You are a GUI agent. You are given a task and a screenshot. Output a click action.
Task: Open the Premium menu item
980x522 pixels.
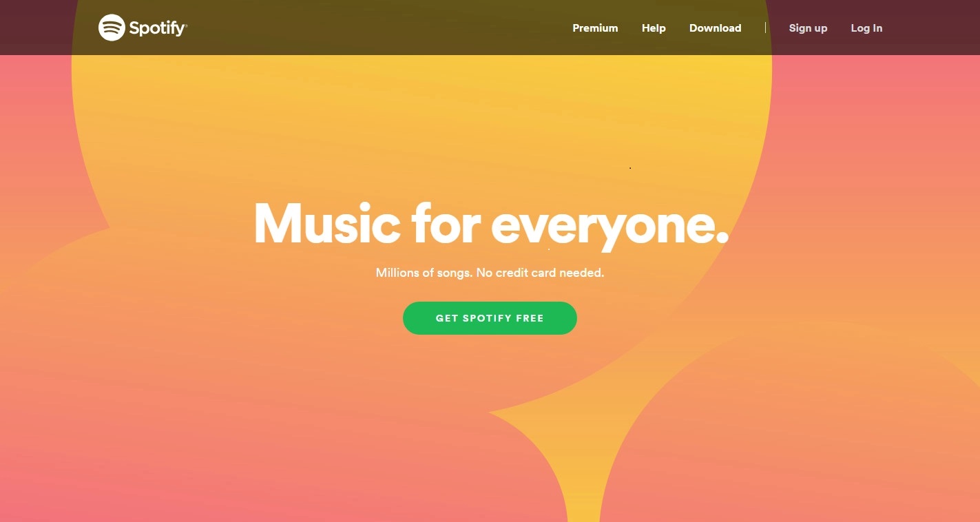(x=595, y=28)
